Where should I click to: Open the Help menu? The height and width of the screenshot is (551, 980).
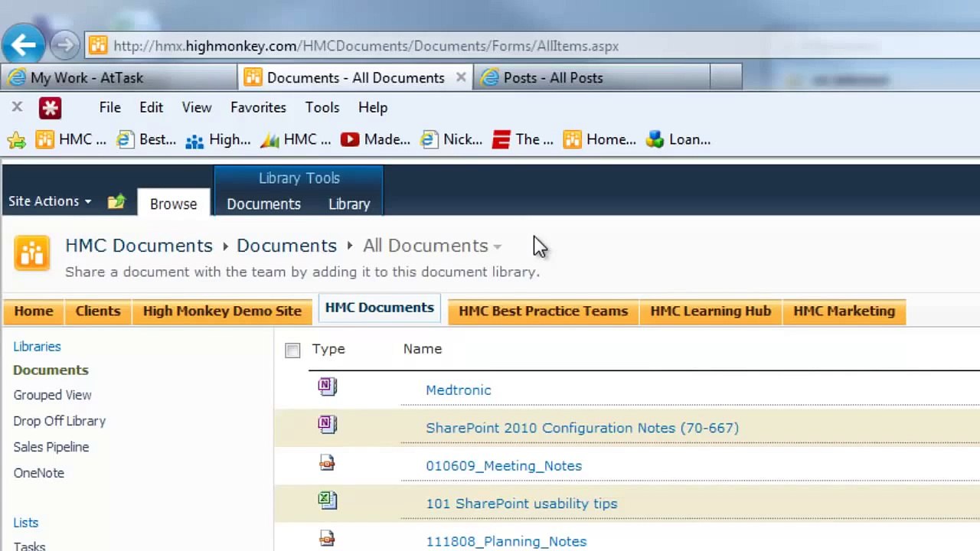(373, 108)
